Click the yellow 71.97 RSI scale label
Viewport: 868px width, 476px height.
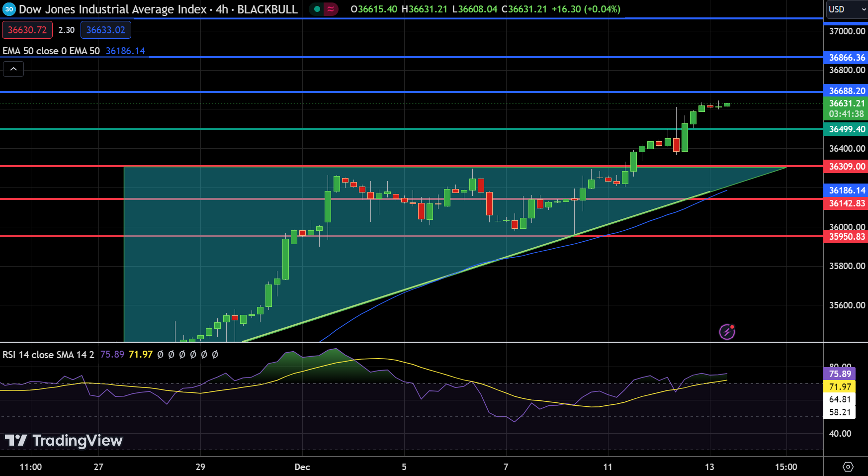[840, 387]
